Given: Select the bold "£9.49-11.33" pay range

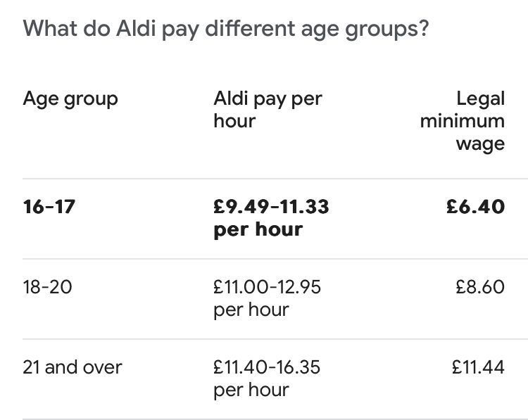Looking at the screenshot, I should 271,207.
